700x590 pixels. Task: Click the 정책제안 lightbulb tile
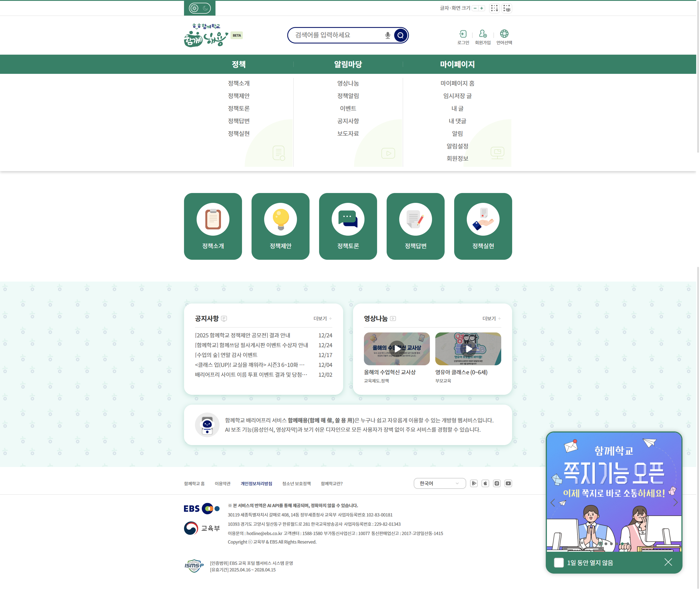point(280,226)
